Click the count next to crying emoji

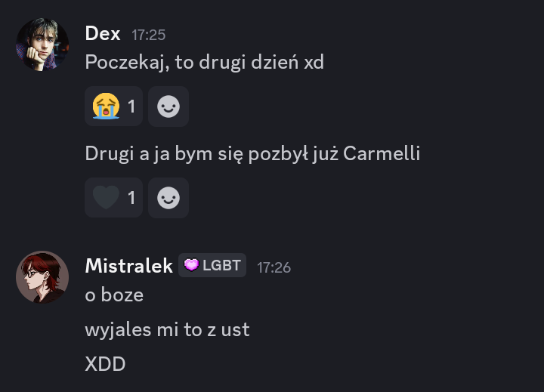pyautogui.click(x=131, y=106)
